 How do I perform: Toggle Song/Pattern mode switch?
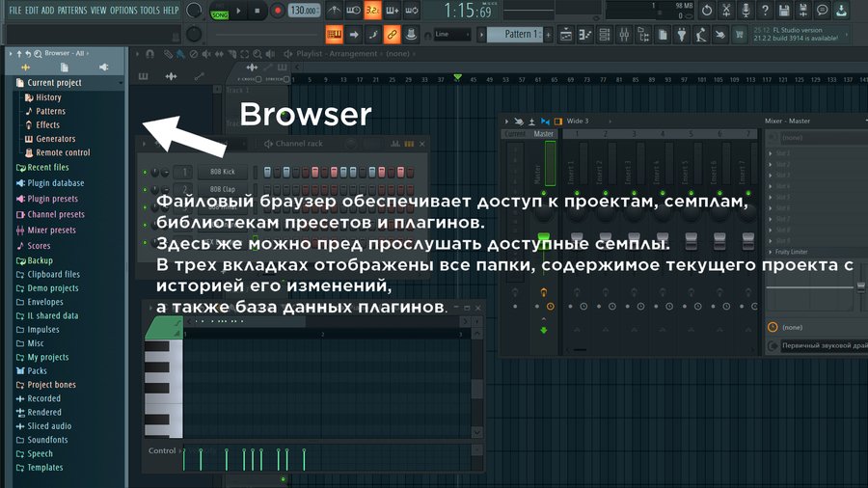219,11
